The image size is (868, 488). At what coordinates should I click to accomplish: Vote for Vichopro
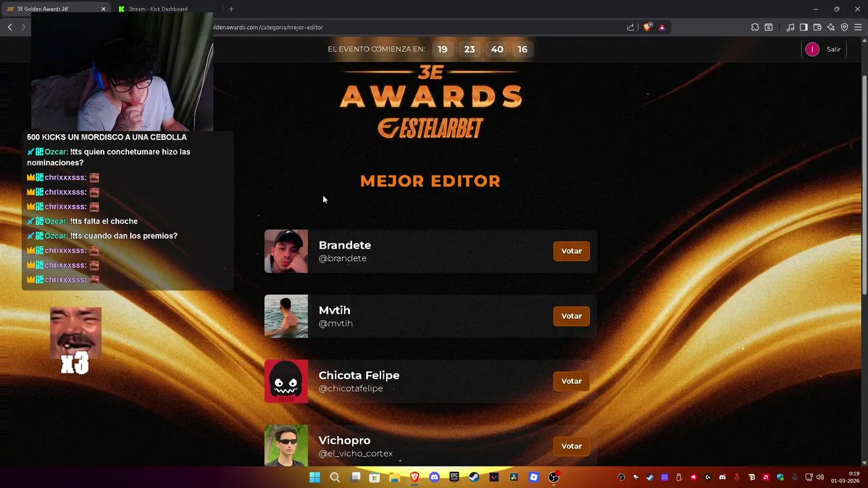point(572,446)
